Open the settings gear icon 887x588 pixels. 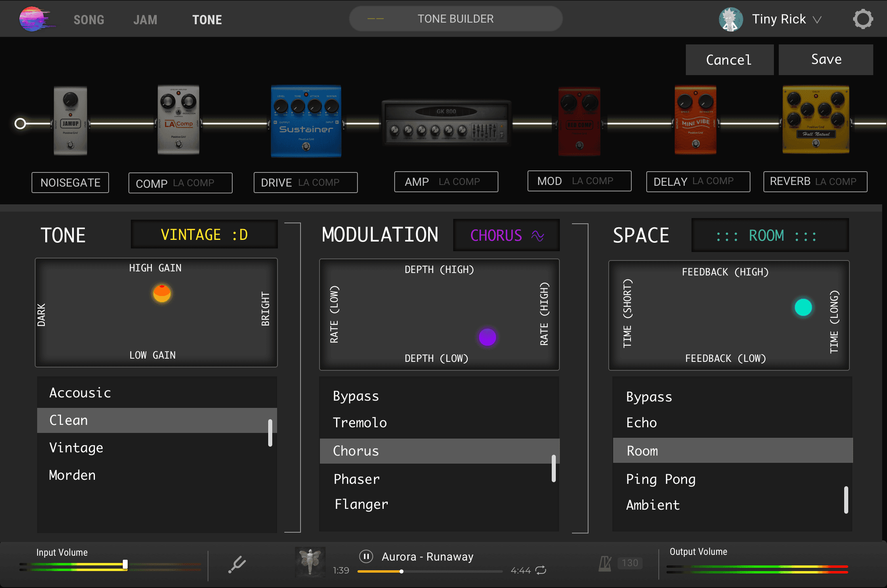click(863, 19)
